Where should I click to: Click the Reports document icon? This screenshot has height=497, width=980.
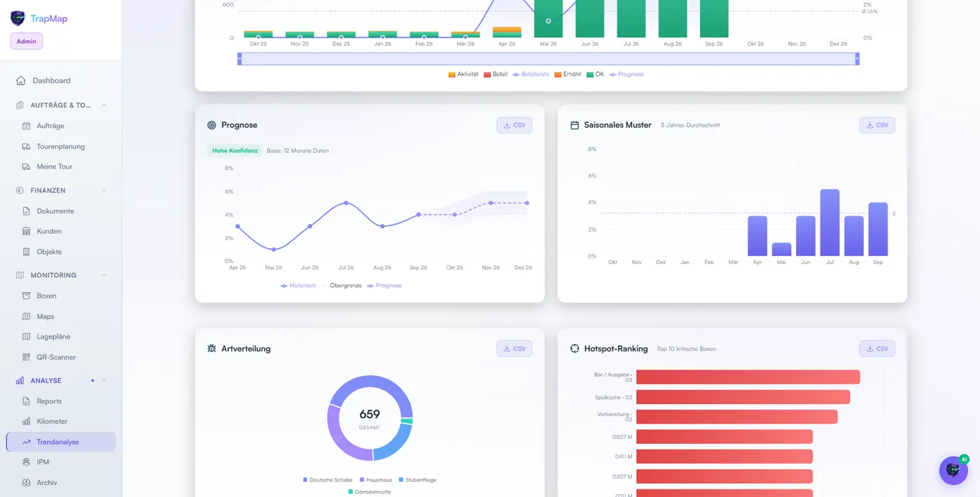click(x=27, y=401)
